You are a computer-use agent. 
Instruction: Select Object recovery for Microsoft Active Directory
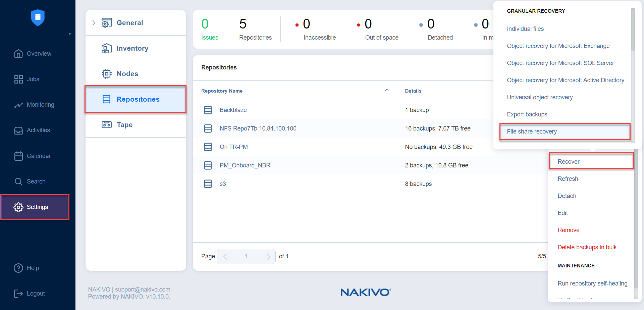[566, 80]
